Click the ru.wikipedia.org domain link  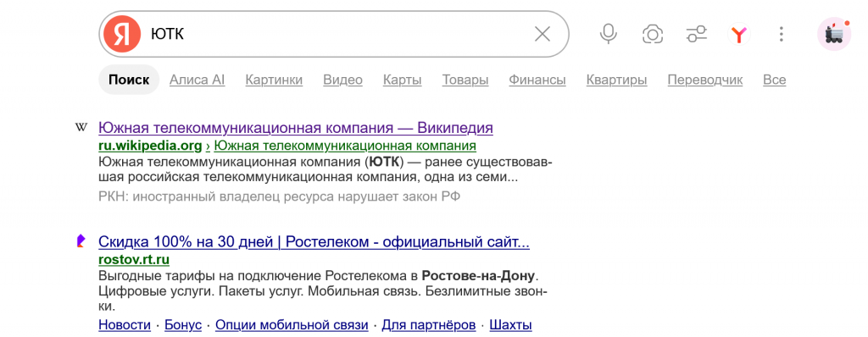150,146
